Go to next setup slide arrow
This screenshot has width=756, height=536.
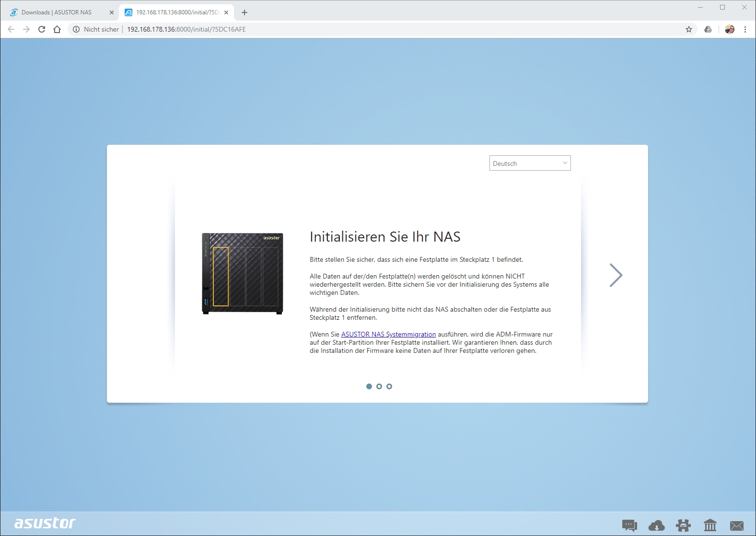point(616,275)
